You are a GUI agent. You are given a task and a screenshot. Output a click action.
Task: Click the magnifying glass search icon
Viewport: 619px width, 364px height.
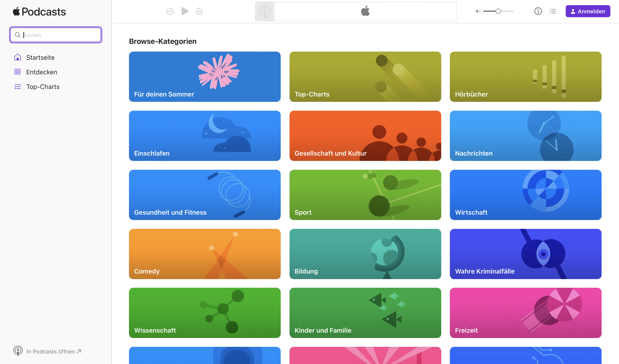coord(17,35)
